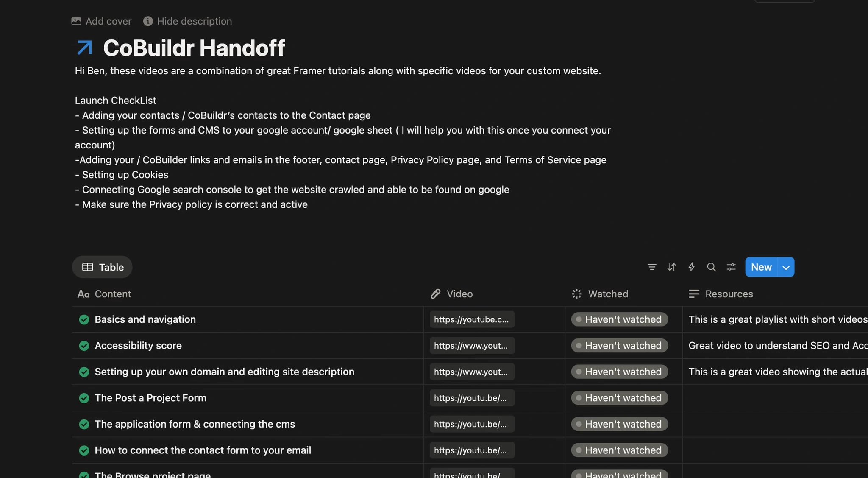Click the sort arrows icon
Viewport: 868px width, 478px height.
click(672, 267)
